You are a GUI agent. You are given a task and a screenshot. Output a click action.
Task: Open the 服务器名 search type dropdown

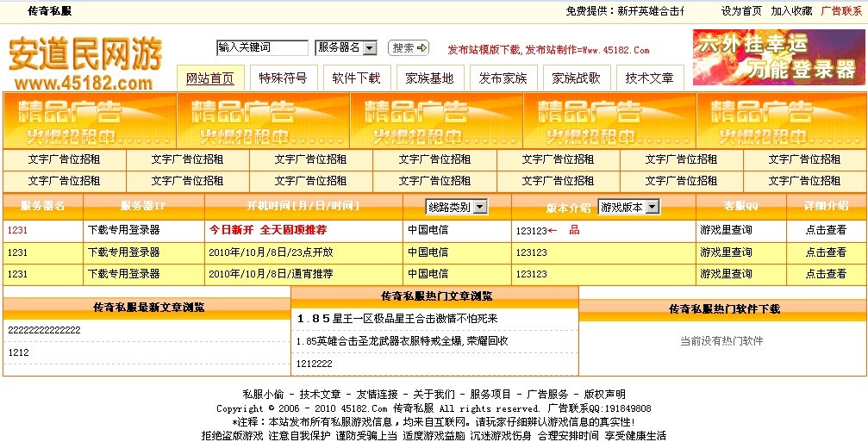coord(347,48)
